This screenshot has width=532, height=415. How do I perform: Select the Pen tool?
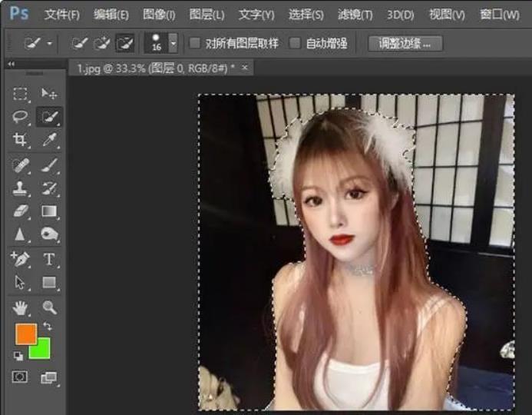coord(20,259)
